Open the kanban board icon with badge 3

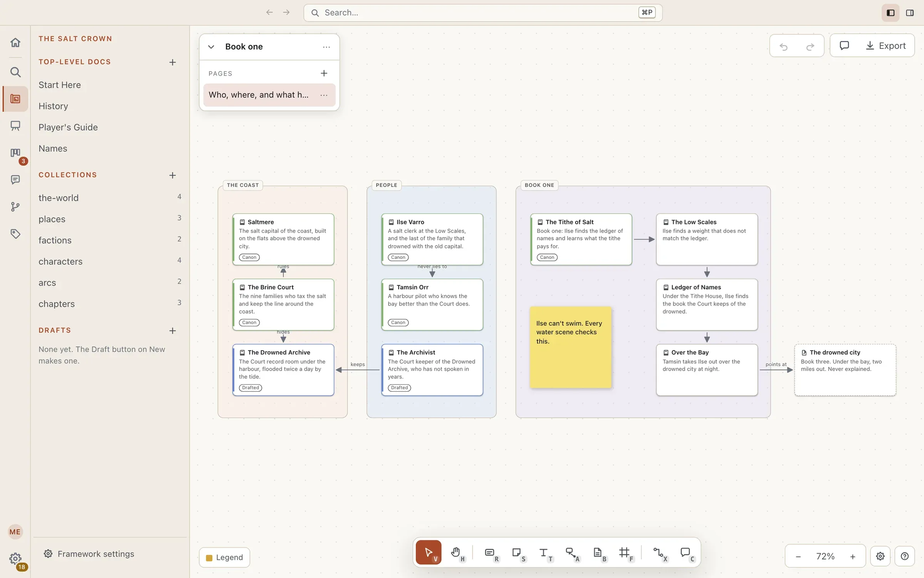pos(15,153)
